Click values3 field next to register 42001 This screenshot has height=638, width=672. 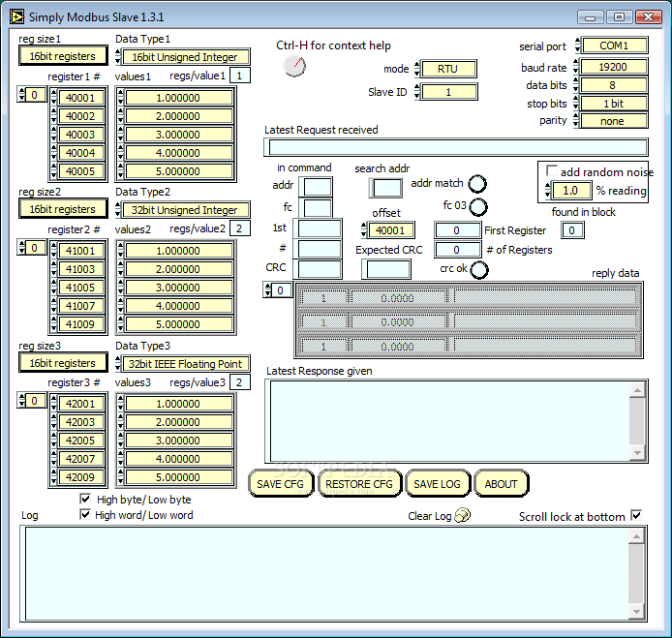pos(178,404)
